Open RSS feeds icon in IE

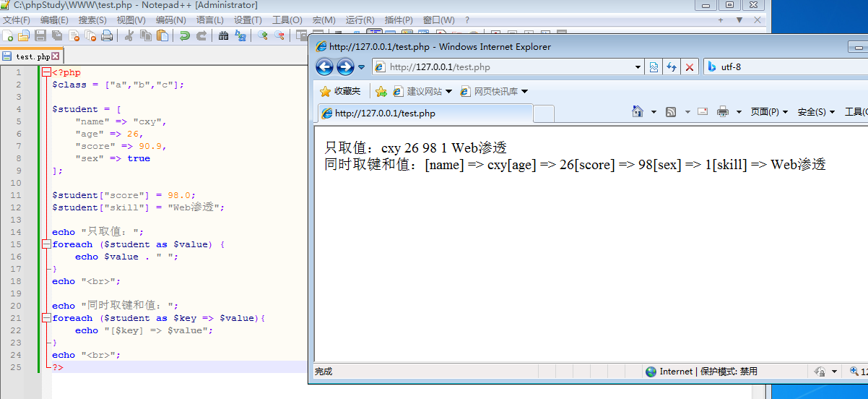(671, 111)
